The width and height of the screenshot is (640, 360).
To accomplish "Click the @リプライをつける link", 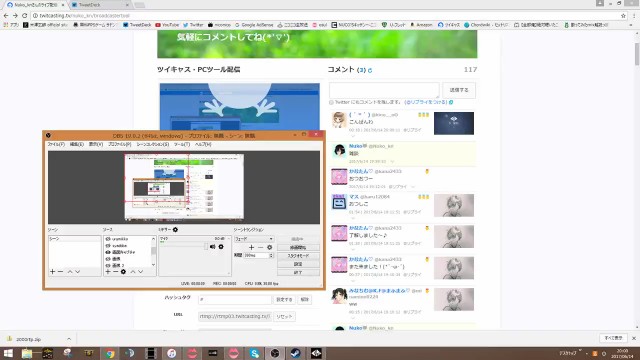I will pos(426,102).
